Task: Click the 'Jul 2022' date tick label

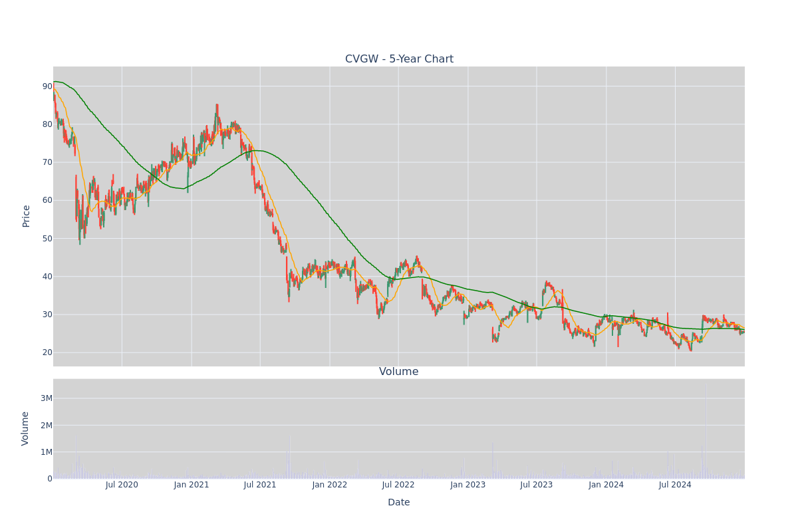Action: (398, 485)
